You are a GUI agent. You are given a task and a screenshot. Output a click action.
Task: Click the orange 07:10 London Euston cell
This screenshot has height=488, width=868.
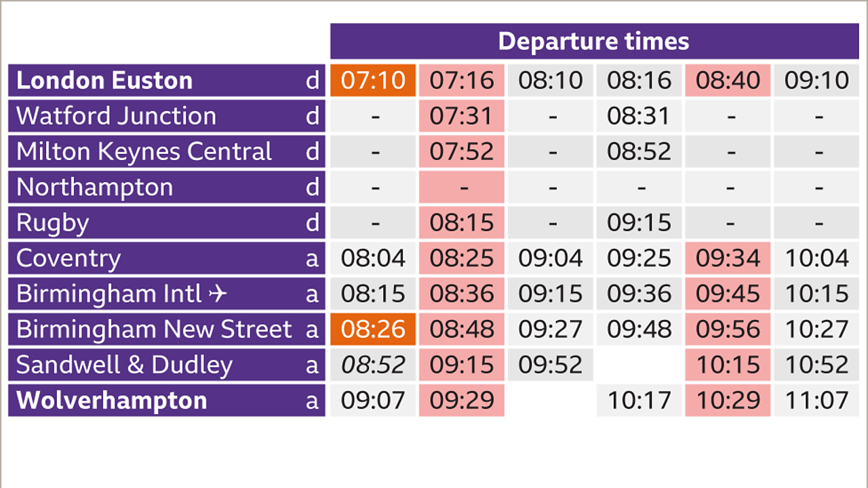(x=373, y=81)
